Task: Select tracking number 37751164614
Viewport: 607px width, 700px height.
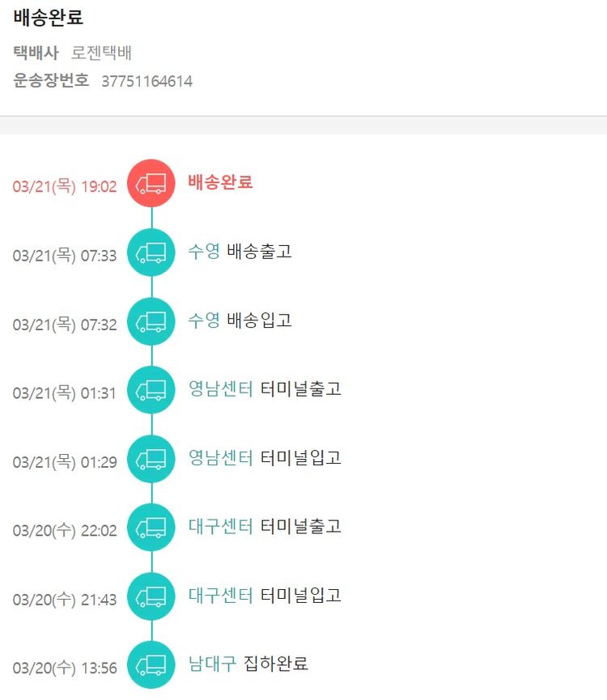Action: pyautogui.click(x=146, y=82)
